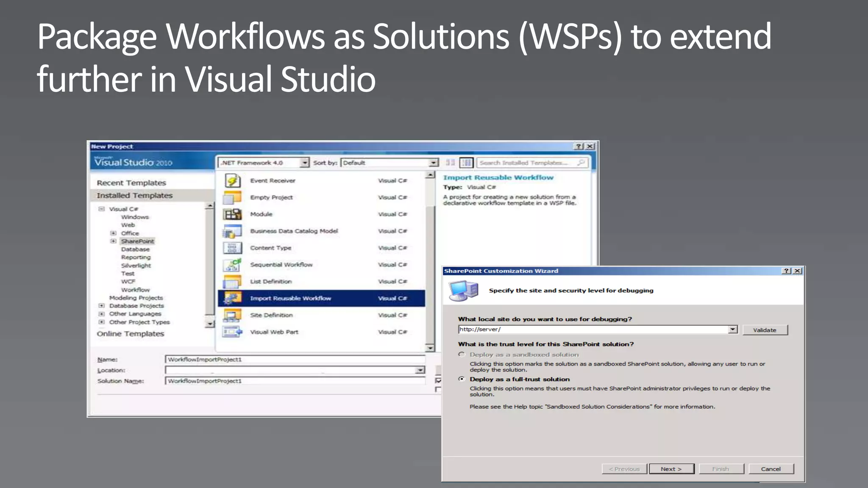868x488 pixels.
Task: Open the Online Templates section
Action: (x=131, y=334)
